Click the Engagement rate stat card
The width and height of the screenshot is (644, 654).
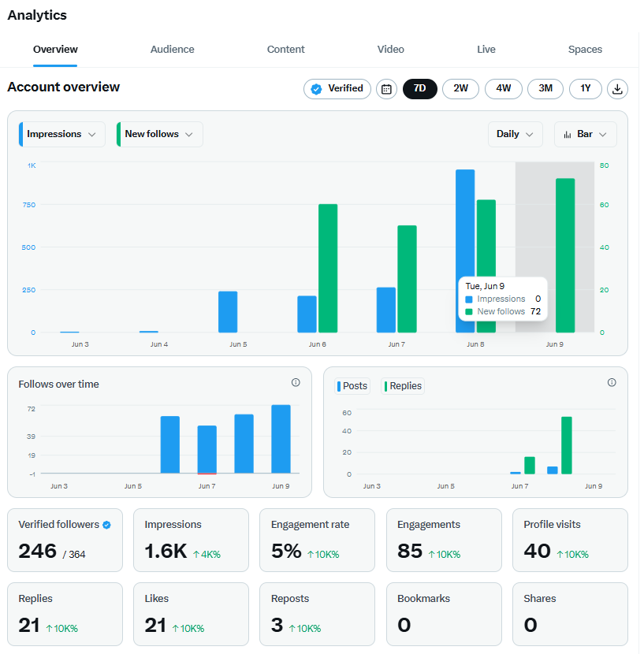(x=317, y=540)
